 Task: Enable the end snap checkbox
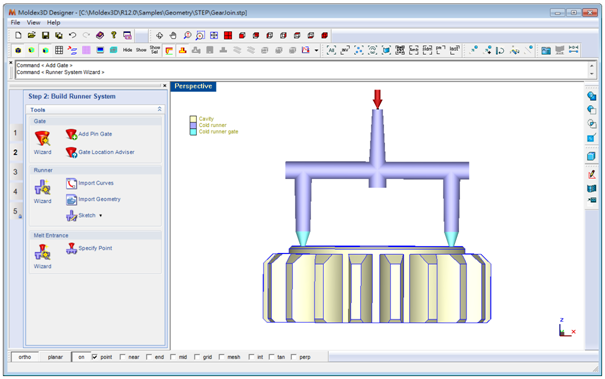(149, 357)
